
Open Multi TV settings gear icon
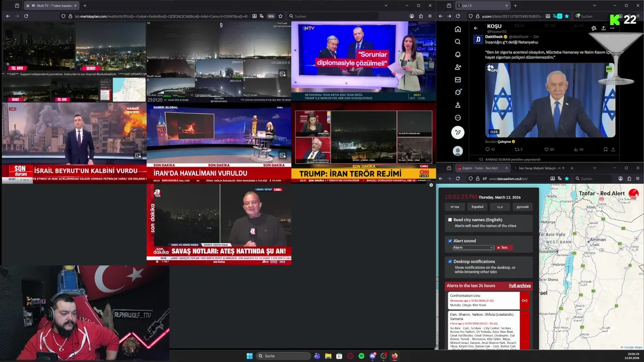pyautogui.click(x=431, y=185)
